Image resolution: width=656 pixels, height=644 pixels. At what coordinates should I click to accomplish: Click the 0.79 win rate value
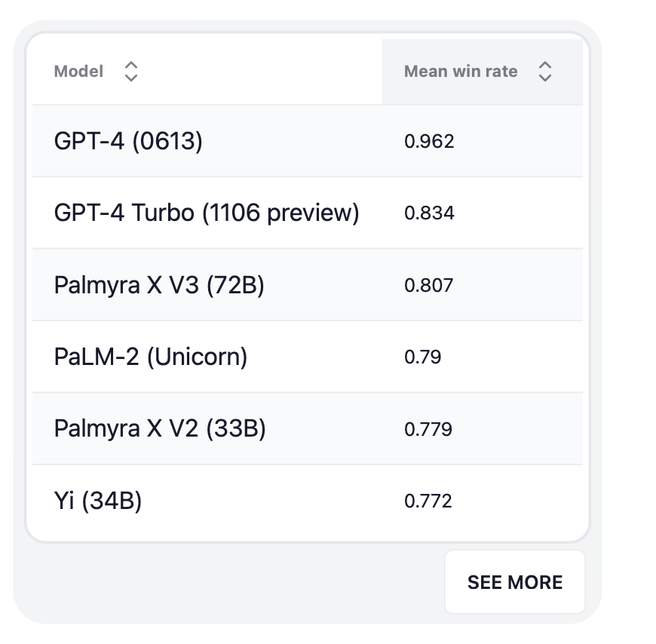point(422,357)
